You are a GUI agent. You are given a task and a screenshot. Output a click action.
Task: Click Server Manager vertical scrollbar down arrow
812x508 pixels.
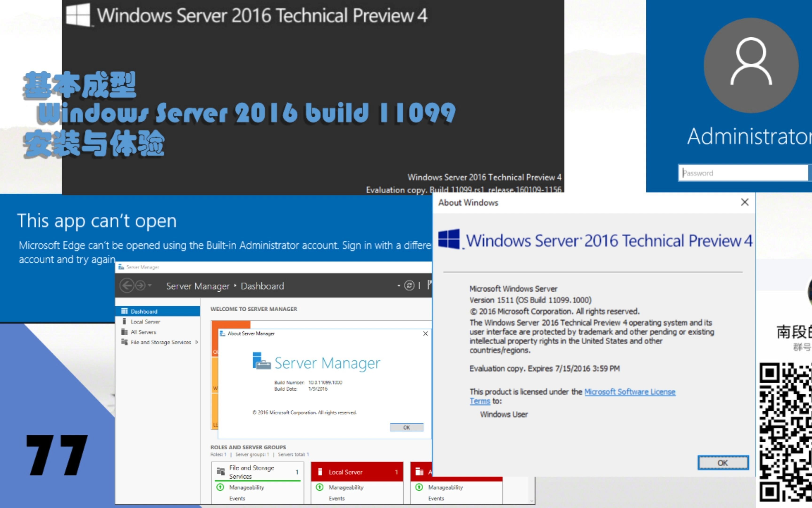pos(531,501)
